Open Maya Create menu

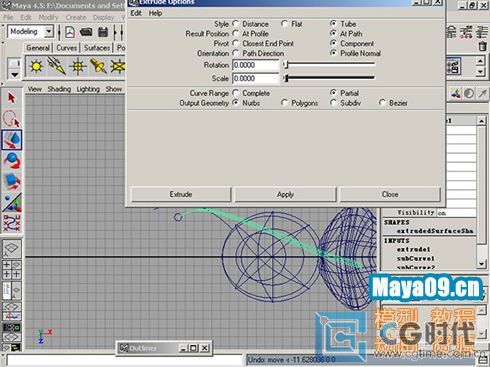[76, 17]
